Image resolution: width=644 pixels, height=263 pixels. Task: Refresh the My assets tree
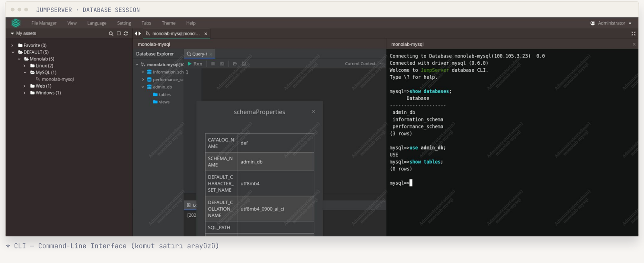(x=126, y=33)
